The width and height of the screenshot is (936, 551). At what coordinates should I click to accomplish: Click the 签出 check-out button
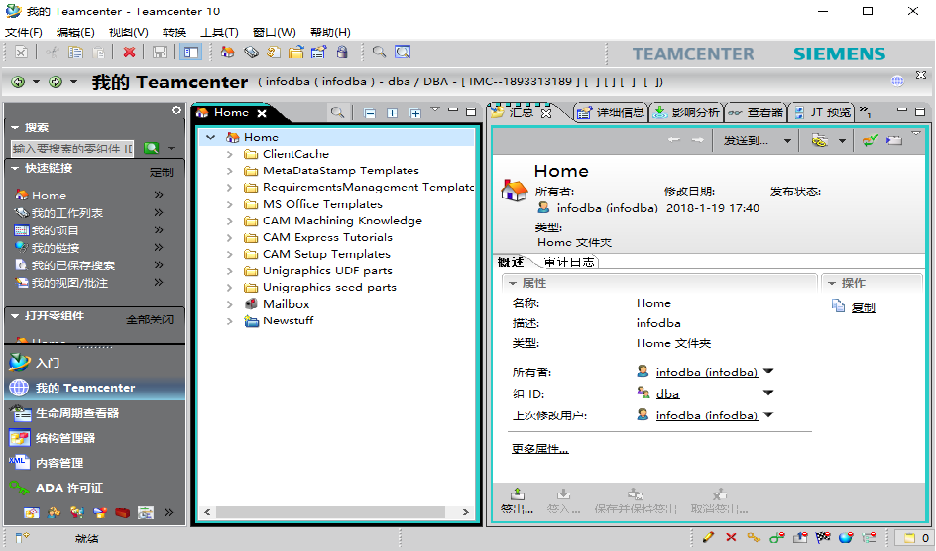[517, 501]
